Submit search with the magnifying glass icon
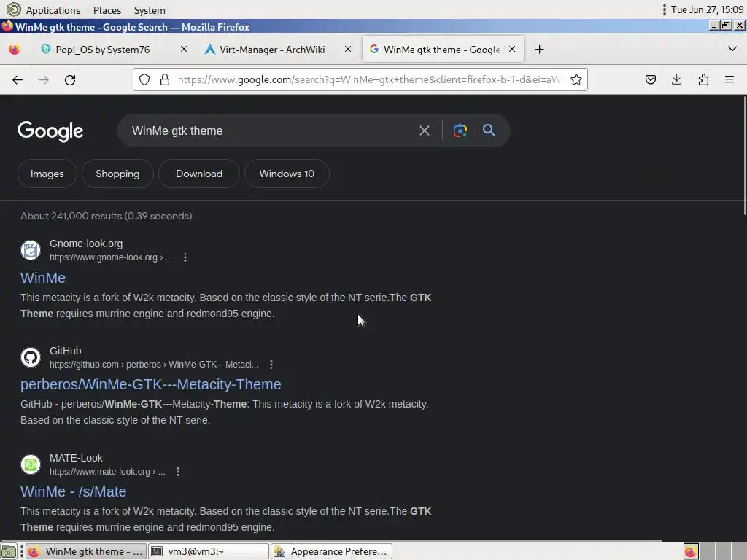This screenshot has height=560, width=747. coord(489,130)
